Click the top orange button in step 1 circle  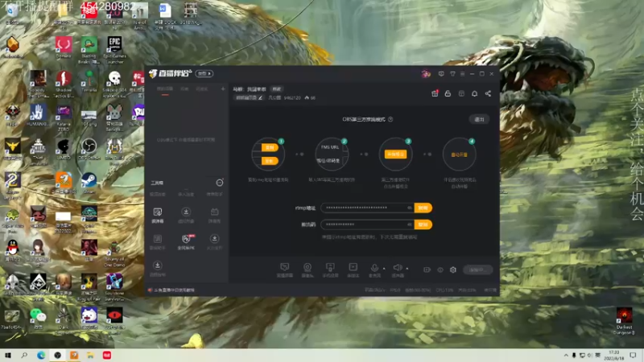tap(270, 147)
